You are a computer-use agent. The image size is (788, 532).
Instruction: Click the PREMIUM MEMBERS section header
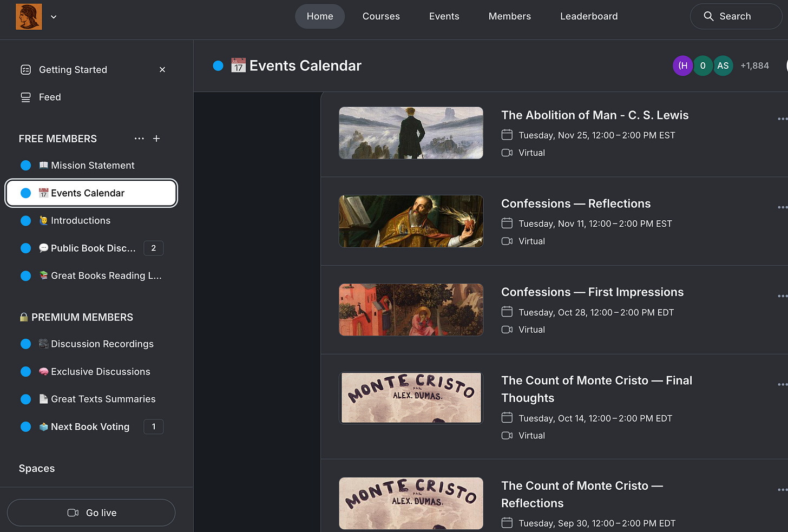(76, 317)
